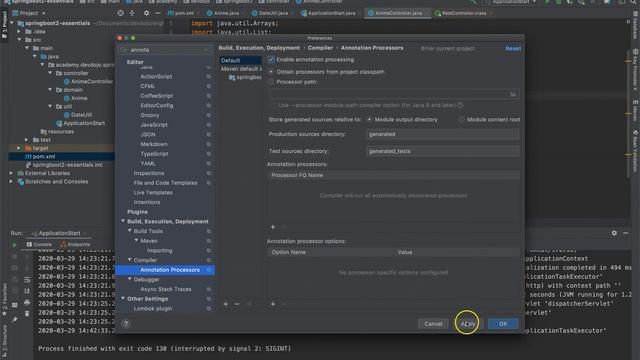Screen dimensions: 640x360
Task: Open the Console tab in Run panel
Action: 40,244
